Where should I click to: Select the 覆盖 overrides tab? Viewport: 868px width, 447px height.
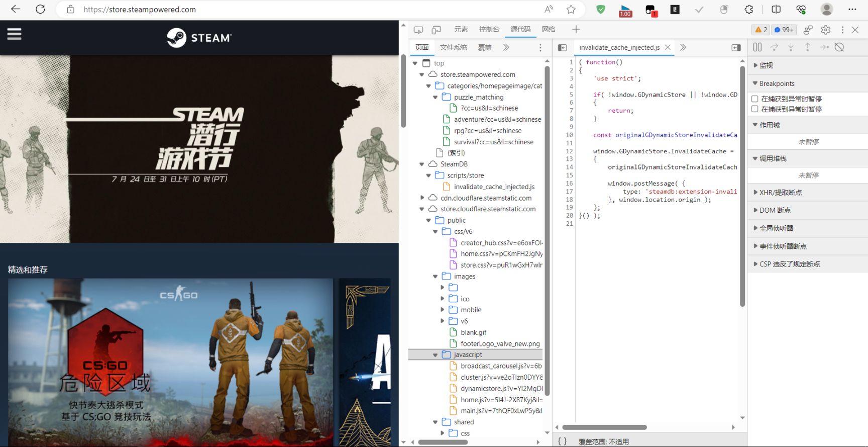coord(485,47)
